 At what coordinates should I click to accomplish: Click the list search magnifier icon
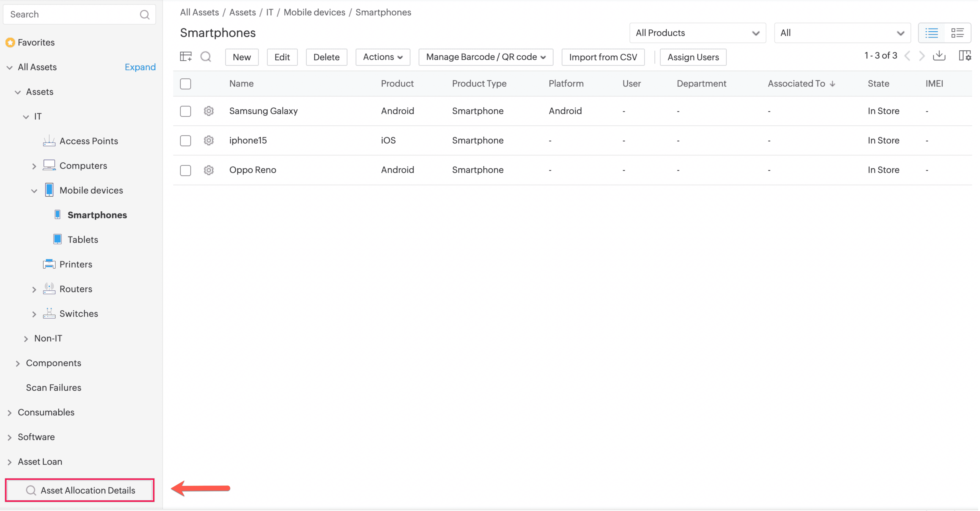[x=206, y=57]
